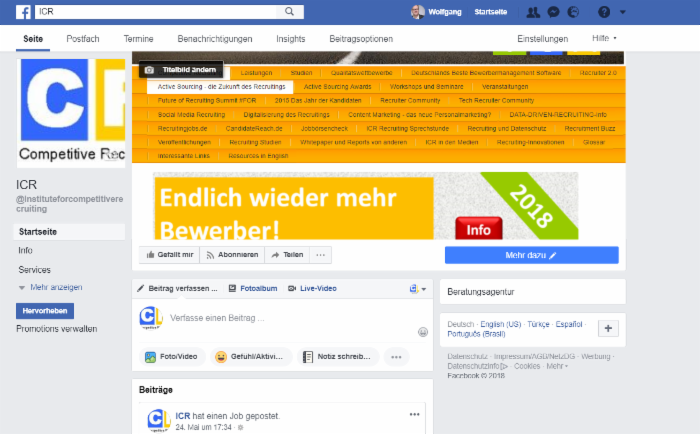Open friend requests icon
Screen dimensions: 700x434
pos(533,12)
